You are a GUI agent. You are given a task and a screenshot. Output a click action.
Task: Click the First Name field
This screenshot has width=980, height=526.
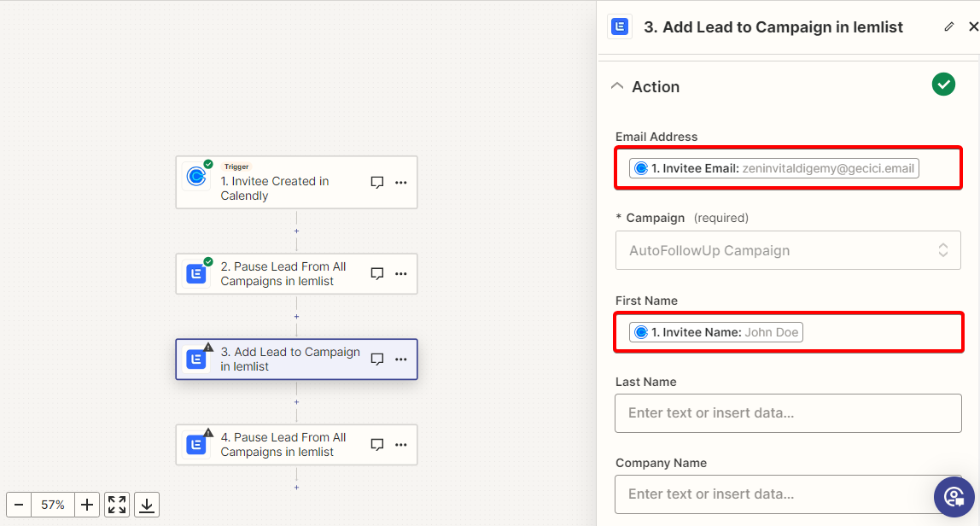(787, 332)
